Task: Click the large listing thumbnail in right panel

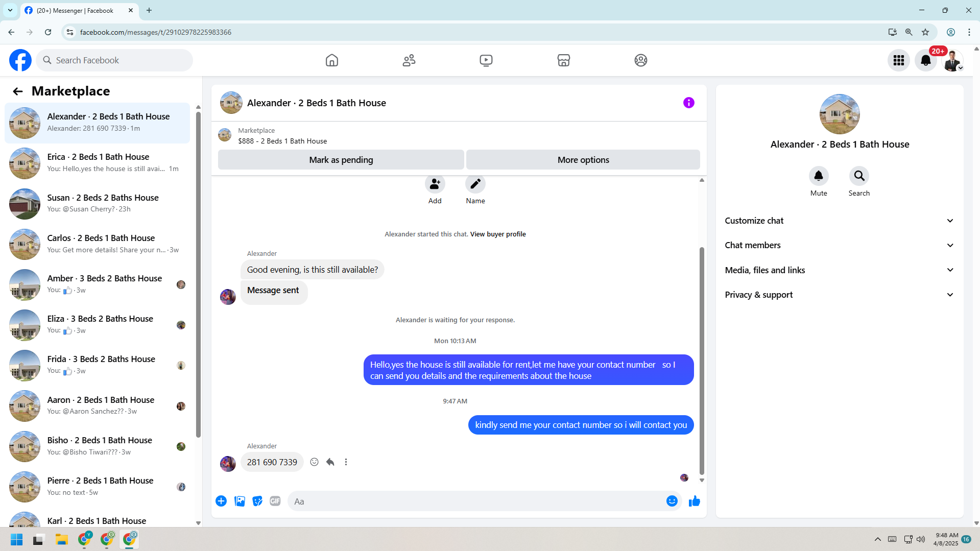Action: 840,114
